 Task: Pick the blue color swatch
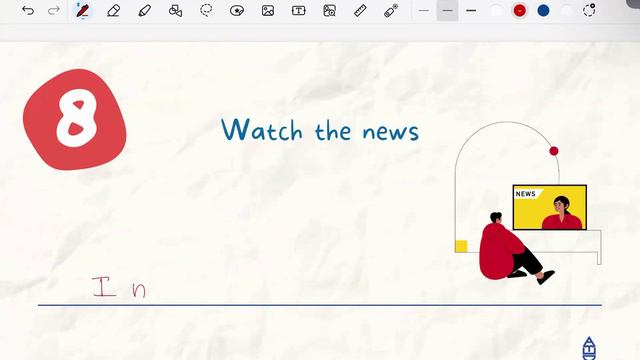pos(543,11)
